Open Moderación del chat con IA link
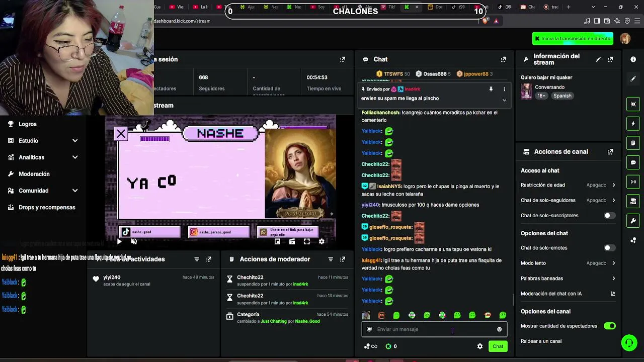Screen dimensions: 644x362 tap(568, 294)
